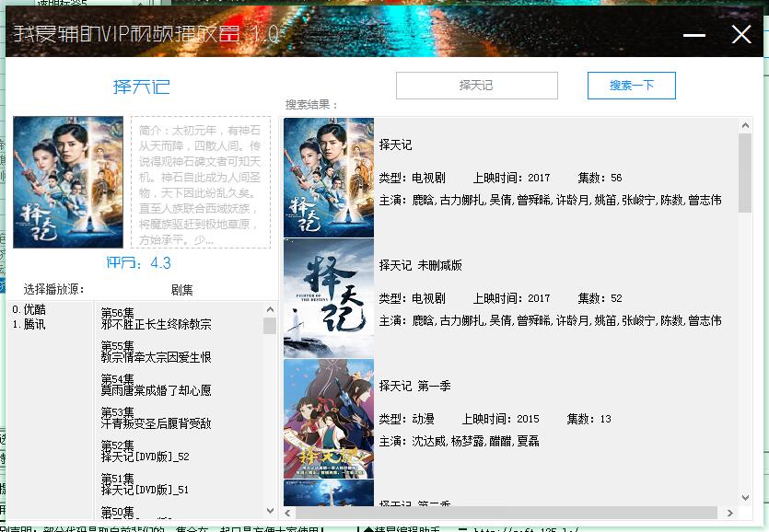Viewport: 769px width, 532px height.
Task: Select 1.腾讯 as the playback source
Action: tap(29, 324)
